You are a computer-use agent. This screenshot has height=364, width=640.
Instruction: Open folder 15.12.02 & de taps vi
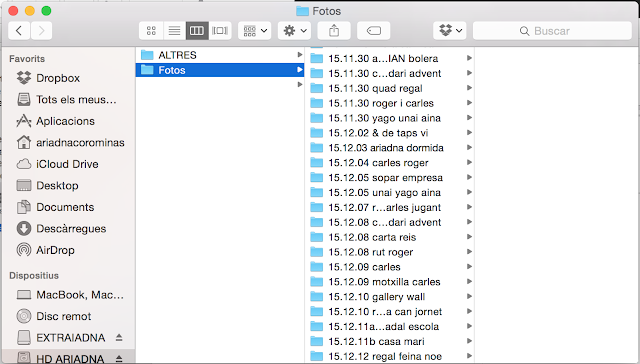[389, 133]
